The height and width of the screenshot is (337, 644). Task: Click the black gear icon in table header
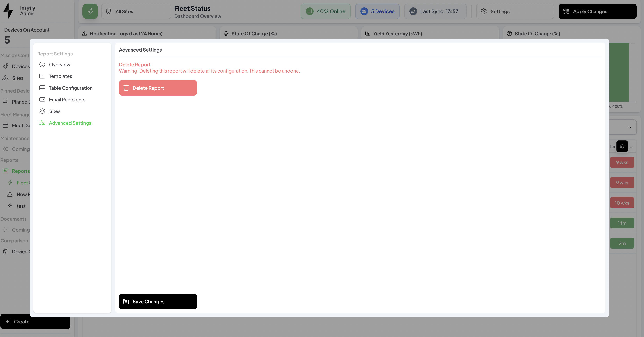[x=622, y=147]
